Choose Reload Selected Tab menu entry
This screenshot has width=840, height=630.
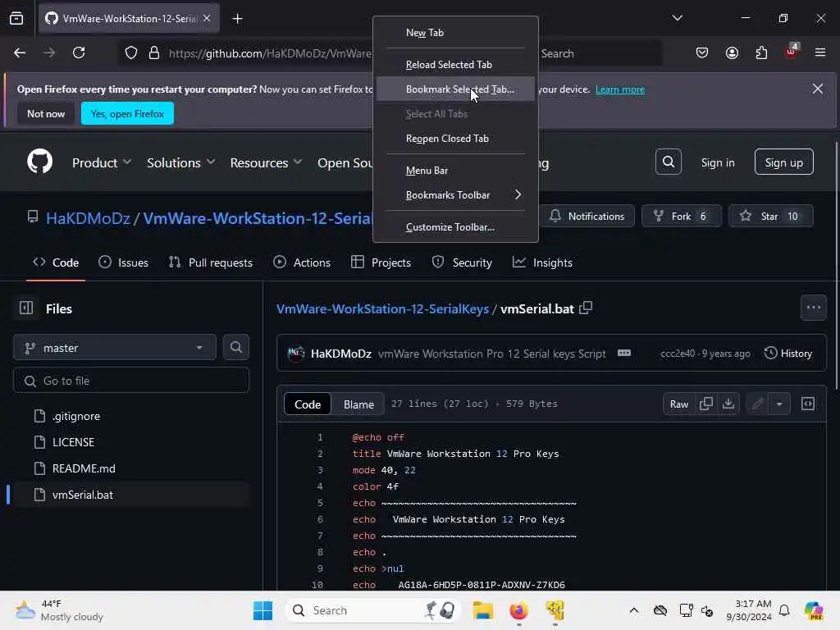tap(455, 64)
